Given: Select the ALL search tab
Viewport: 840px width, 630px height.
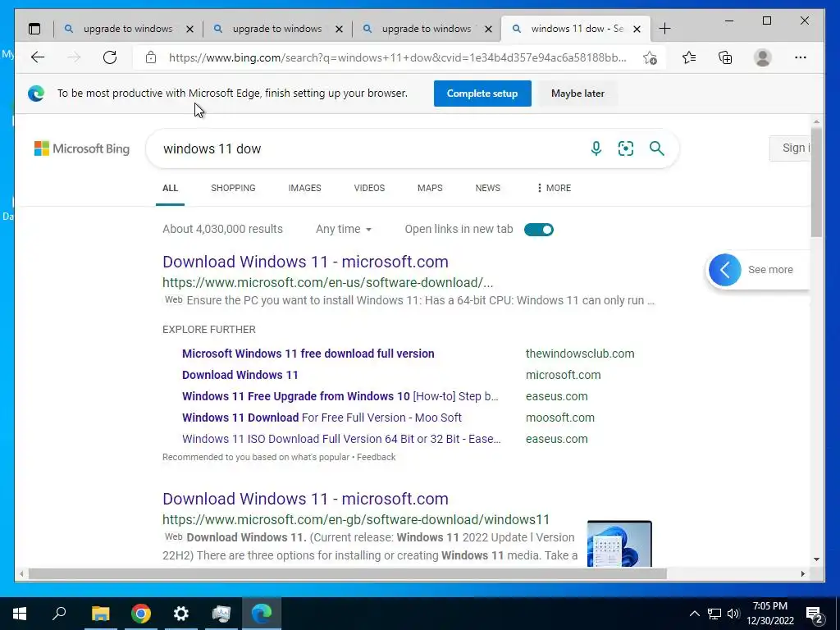Looking at the screenshot, I should click(170, 188).
